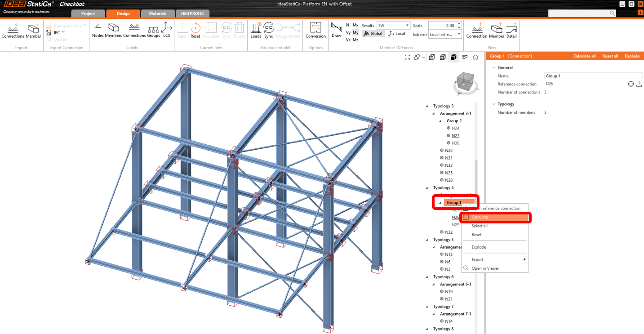Viewport: 644px width, 334px height.
Task: Reset the current item
Action: click(x=195, y=30)
